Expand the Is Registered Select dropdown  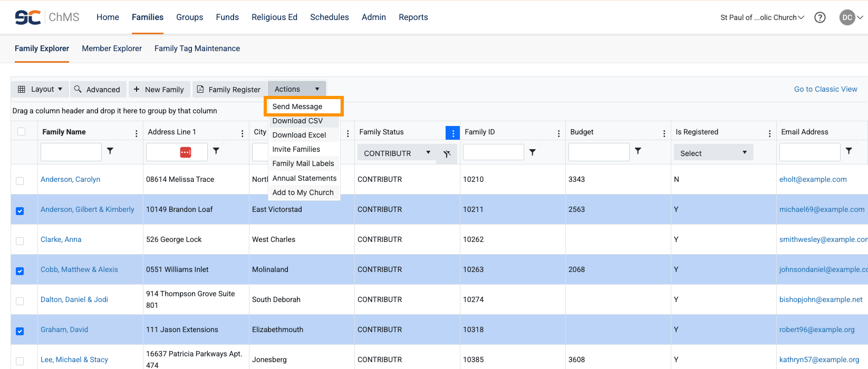713,153
